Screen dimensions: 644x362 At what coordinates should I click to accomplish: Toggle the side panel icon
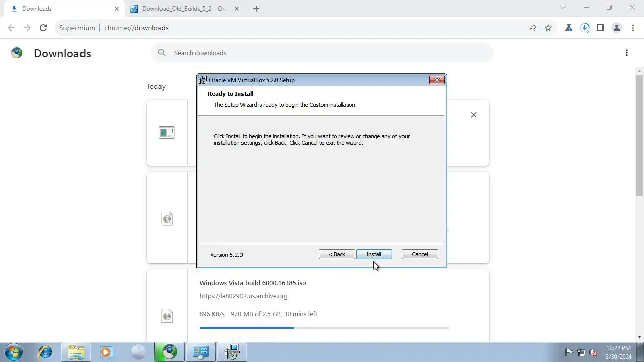[x=601, y=28]
